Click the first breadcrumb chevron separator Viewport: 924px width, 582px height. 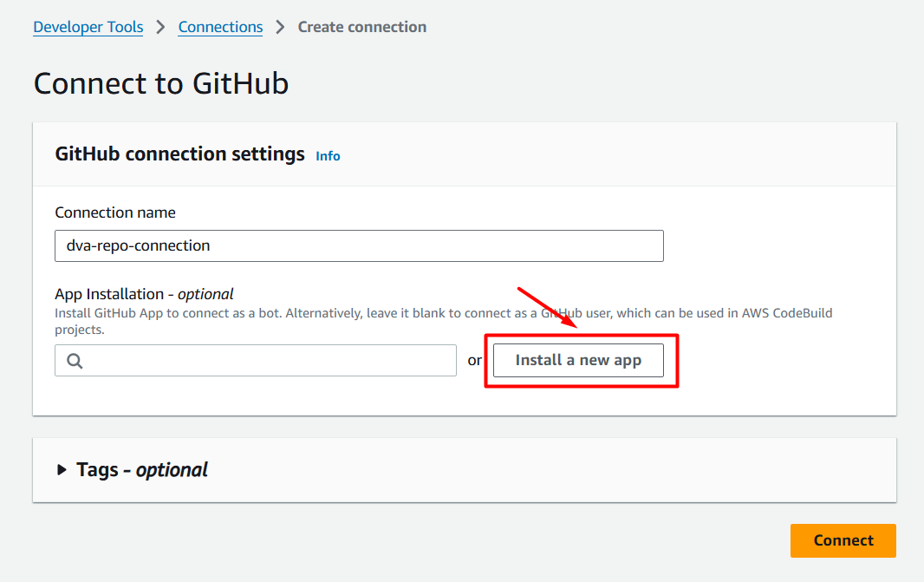pyautogui.click(x=160, y=27)
